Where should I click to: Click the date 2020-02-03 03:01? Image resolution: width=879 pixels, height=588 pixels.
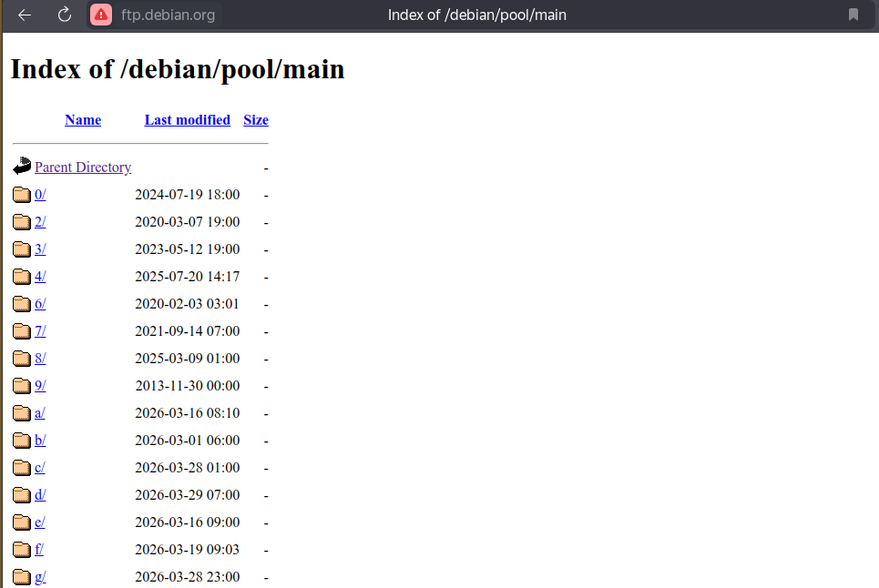click(188, 304)
